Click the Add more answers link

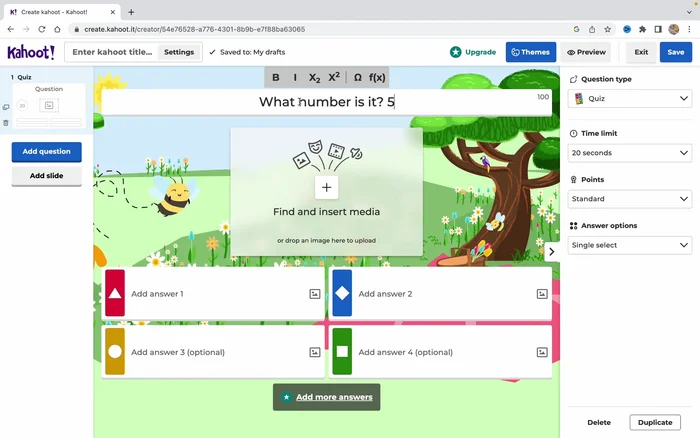[x=327, y=397]
